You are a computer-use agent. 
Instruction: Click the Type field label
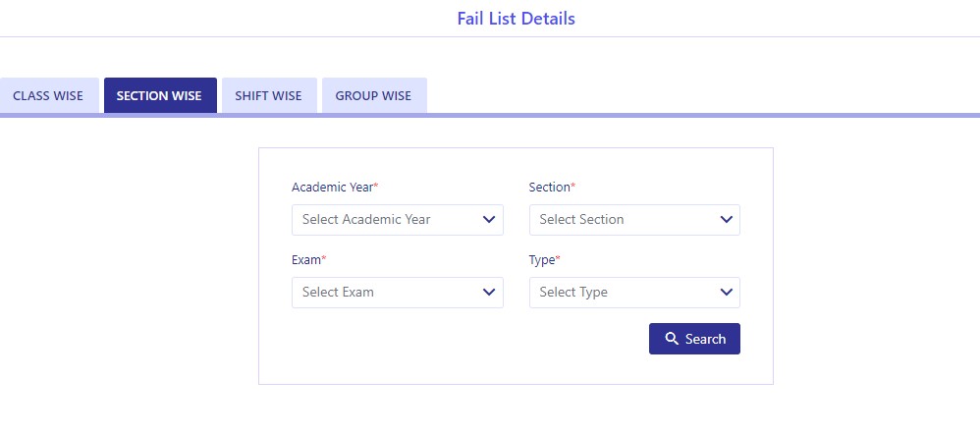(x=543, y=259)
